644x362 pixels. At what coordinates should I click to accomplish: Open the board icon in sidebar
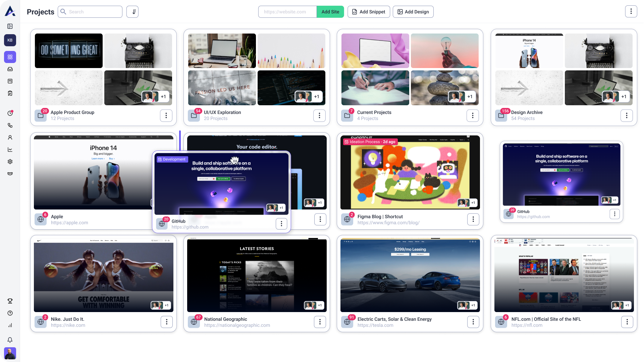10,81
